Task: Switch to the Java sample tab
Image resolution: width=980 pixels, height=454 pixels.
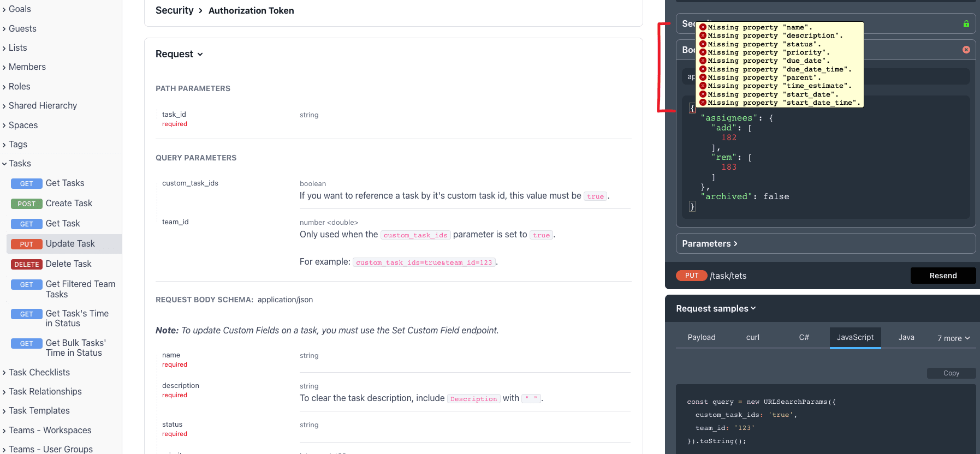Action: [x=906, y=338]
